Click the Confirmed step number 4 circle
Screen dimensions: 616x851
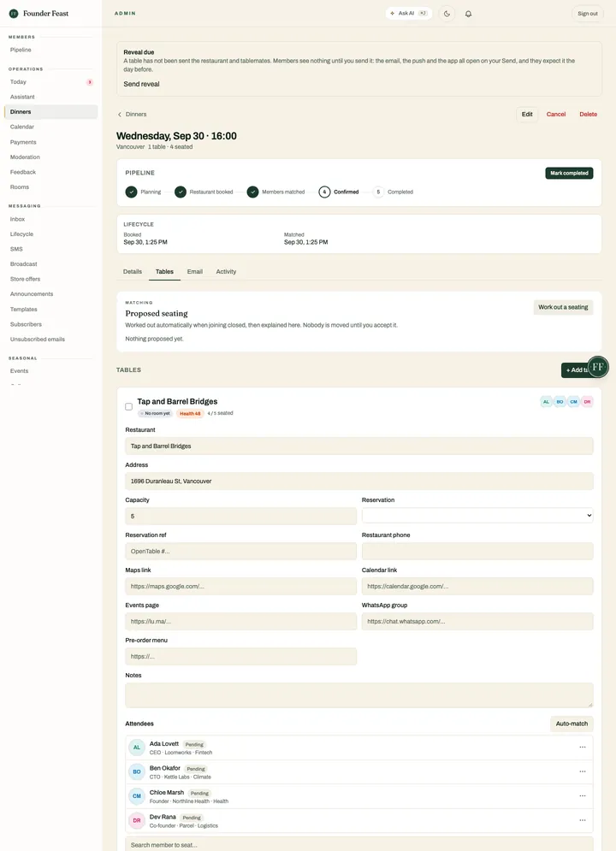point(324,192)
